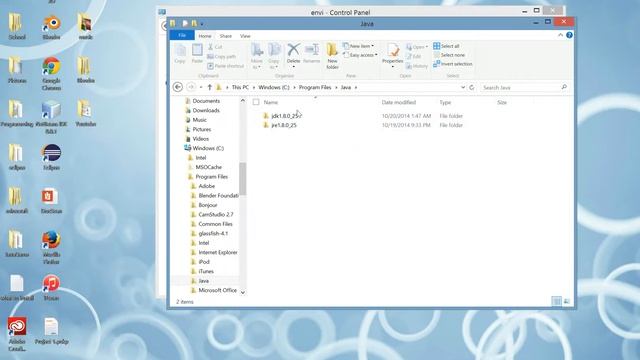This screenshot has height=360, width=640.
Task: Switch to Details view layout
Action: (x=556, y=301)
